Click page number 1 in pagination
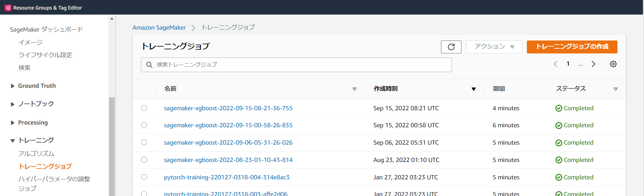Image resolution: width=644 pixels, height=196 pixels. (x=568, y=64)
